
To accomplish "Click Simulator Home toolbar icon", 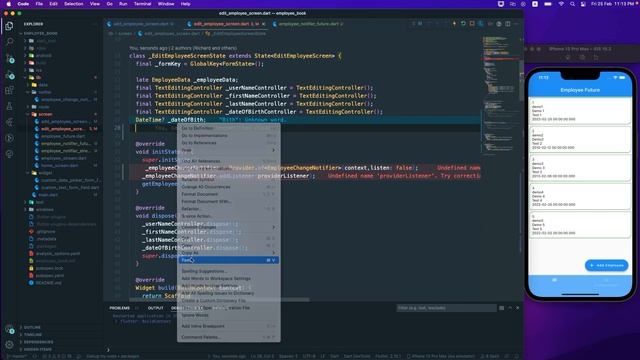I will click(568, 58).
